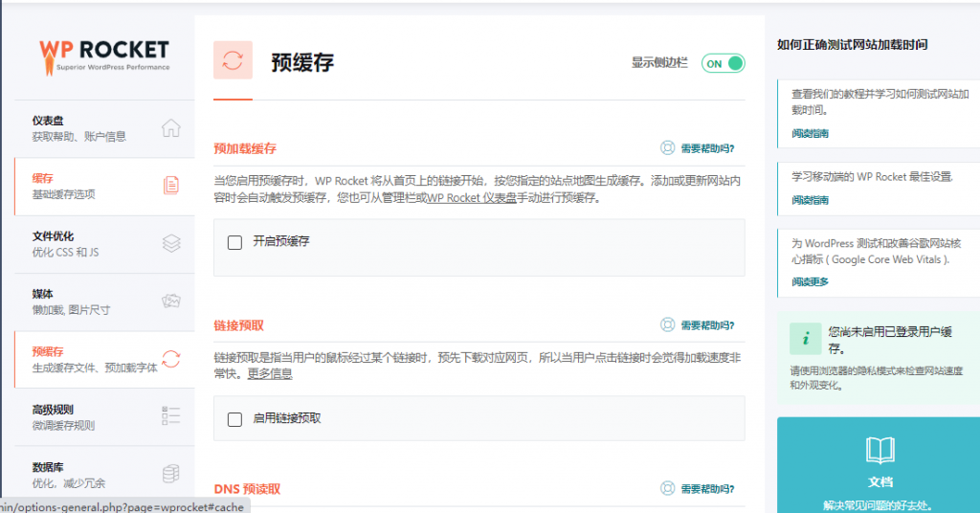Image resolution: width=980 pixels, height=513 pixels.
Task: Click the 如何正确测试网站加载时间 heading
Action: coord(853,44)
